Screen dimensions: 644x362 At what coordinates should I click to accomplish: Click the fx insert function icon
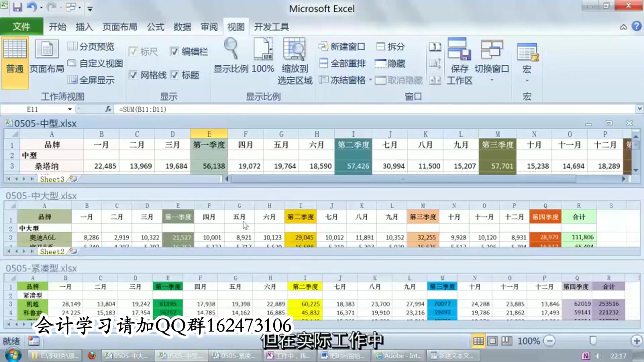pyautogui.click(x=108, y=109)
